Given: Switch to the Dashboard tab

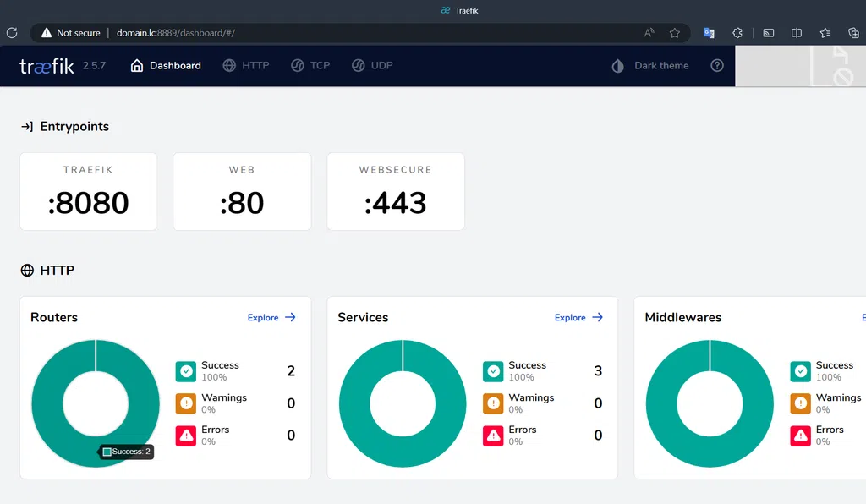Looking at the screenshot, I should point(166,66).
